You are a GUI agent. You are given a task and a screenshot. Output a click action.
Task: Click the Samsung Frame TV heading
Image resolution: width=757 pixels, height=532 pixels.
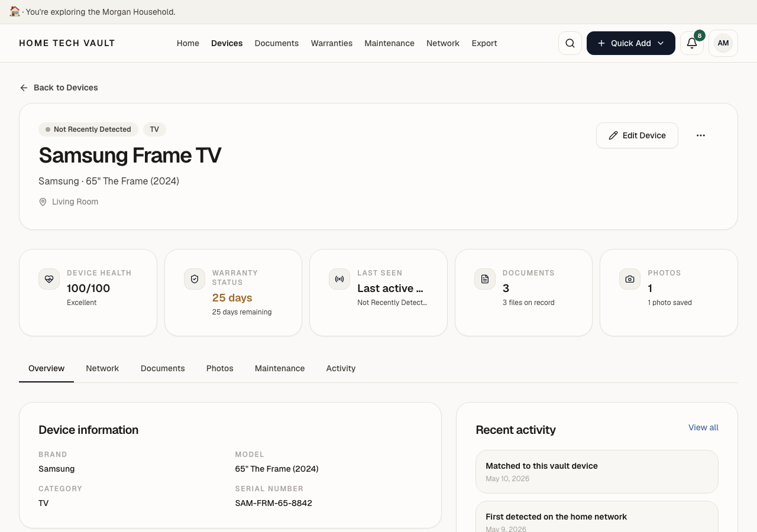(130, 155)
